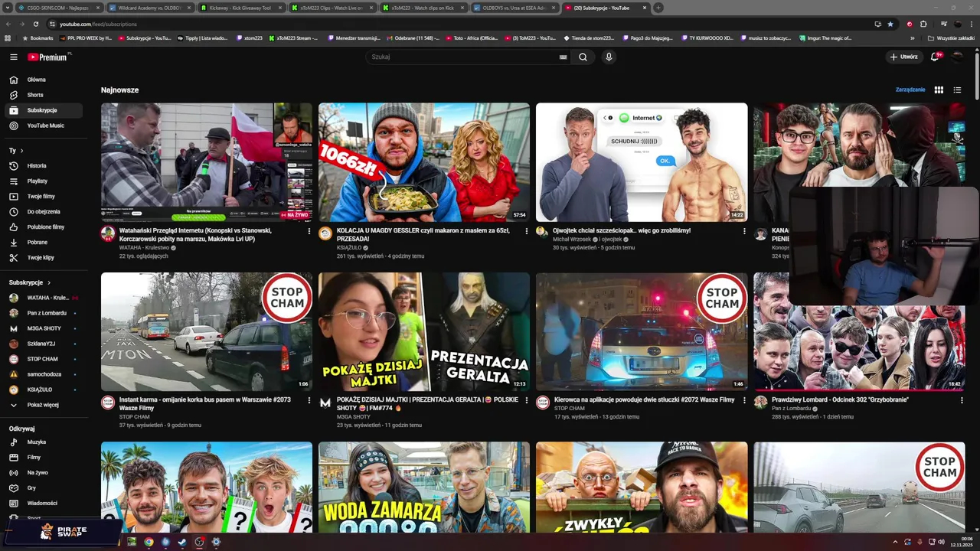Open options menu for Kierowca na aplikacje video
Image resolution: width=980 pixels, height=551 pixels.
coord(744,400)
